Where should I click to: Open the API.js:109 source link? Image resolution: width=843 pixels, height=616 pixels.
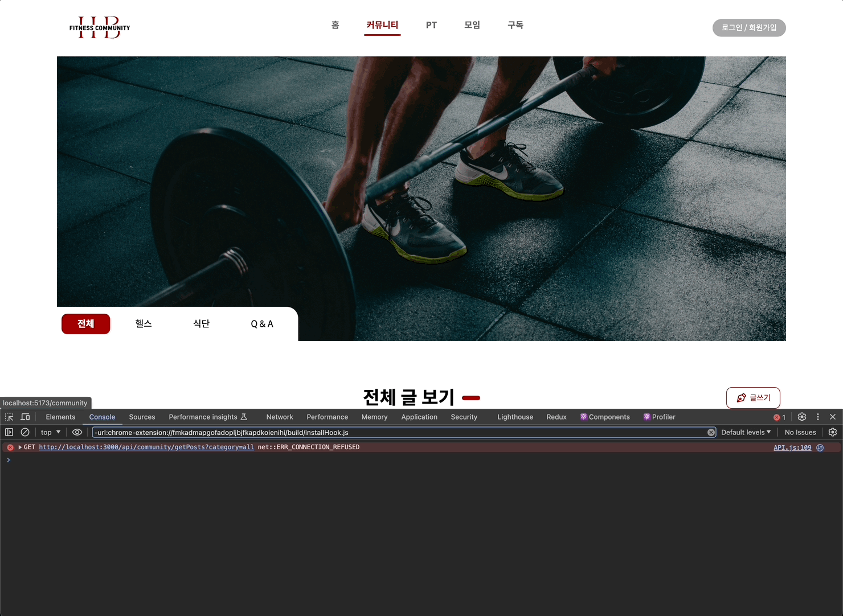click(792, 447)
